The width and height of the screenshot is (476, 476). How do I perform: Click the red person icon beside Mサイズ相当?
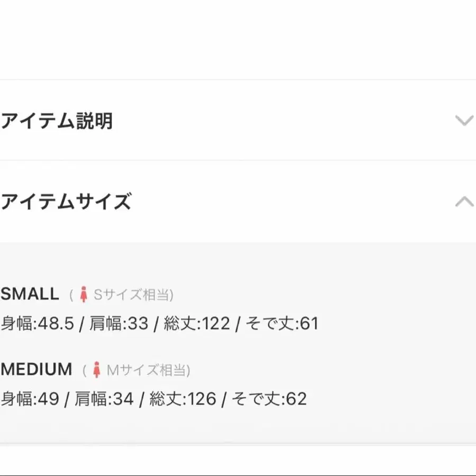point(96,370)
